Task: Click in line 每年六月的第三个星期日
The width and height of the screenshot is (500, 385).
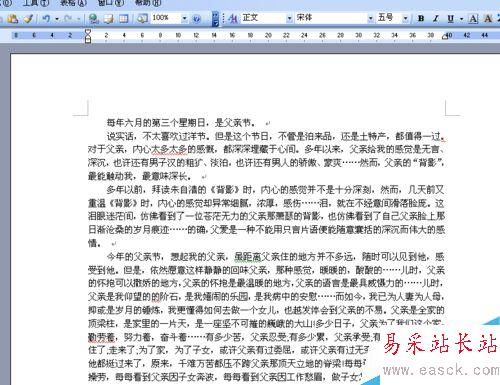Action: [181, 123]
